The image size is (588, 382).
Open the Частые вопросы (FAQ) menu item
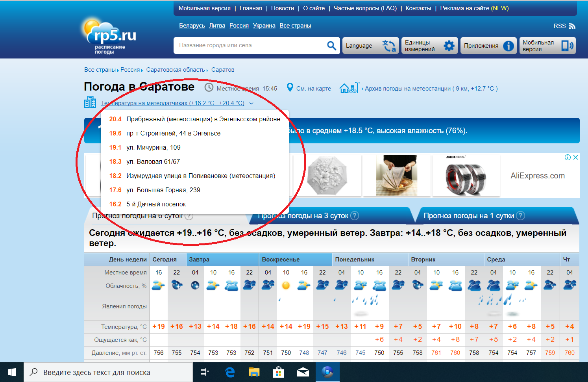click(x=365, y=8)
